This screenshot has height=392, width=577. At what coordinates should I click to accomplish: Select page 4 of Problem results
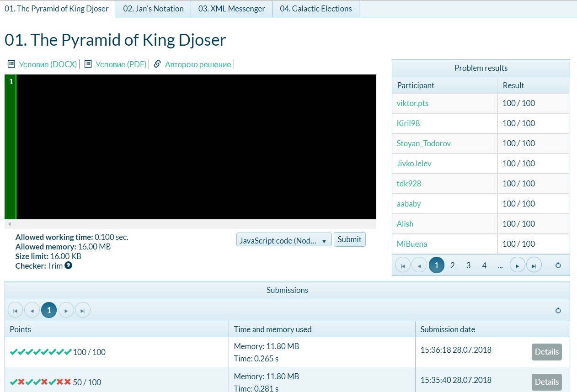point(485,265)
